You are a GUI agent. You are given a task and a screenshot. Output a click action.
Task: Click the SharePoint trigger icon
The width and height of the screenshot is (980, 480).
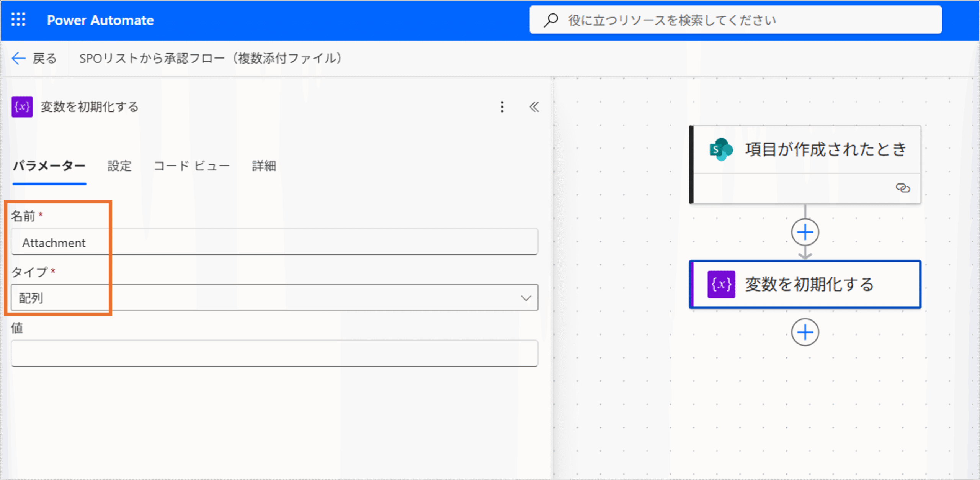point(721,149)
